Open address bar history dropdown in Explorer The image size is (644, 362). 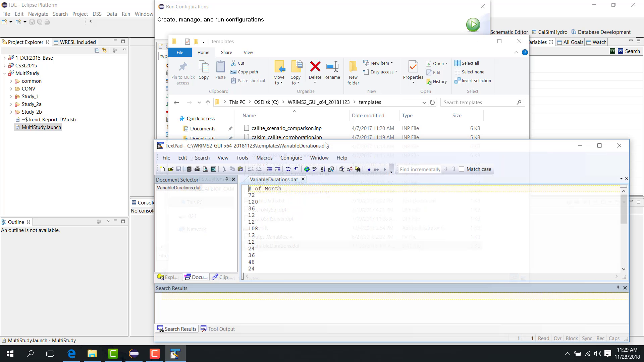[x=424, y=103]
